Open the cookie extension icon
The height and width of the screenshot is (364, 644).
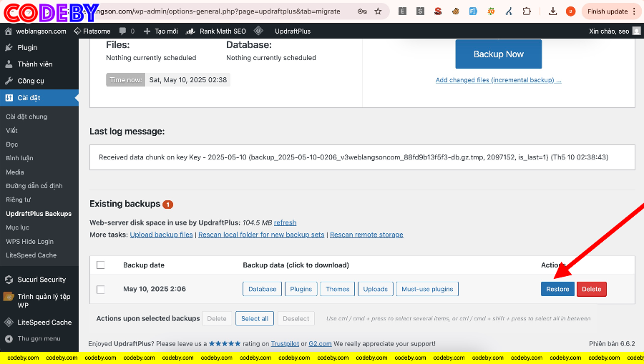(x=456, y=11)
